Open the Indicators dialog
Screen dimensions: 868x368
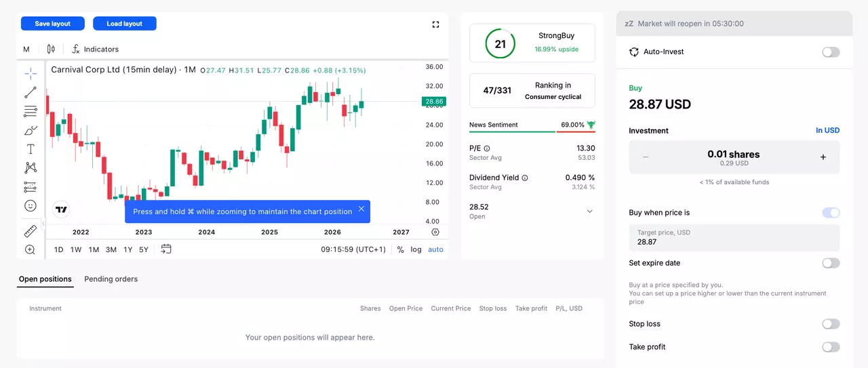pyautogui.click(x=96, y=49)
